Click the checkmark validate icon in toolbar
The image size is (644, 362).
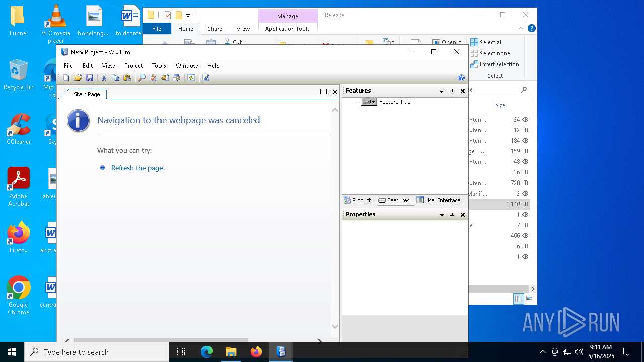(153, 78)
